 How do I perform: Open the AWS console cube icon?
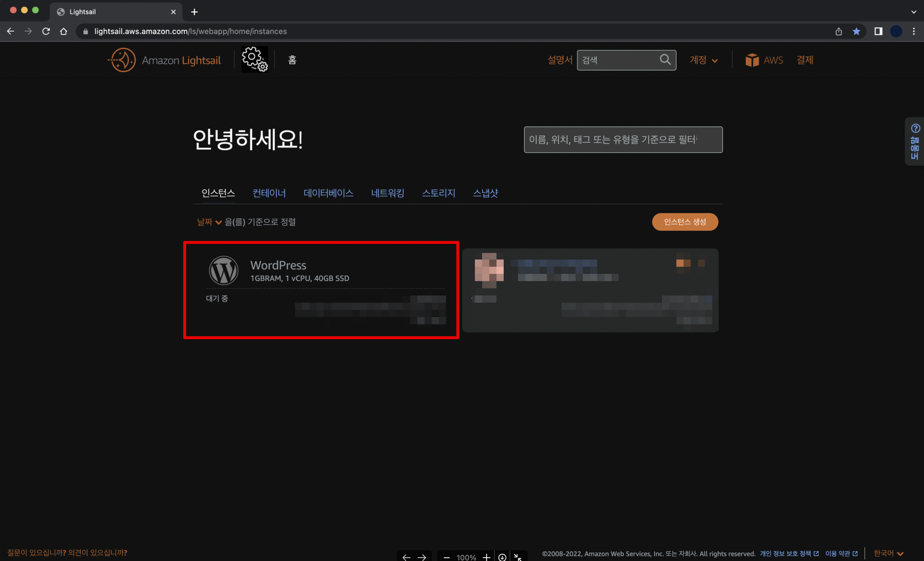752,60
